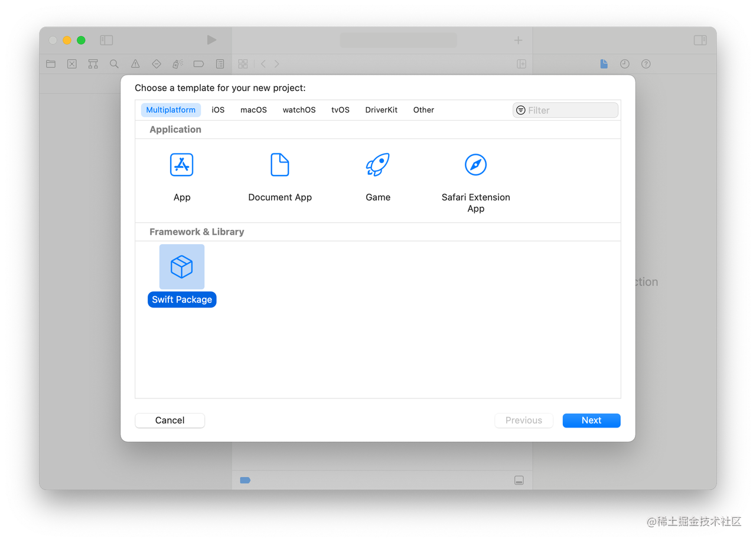This screenshot has width=756, height=542.
Task: Switch to the DriverKit tab
Action: tap(381, 110)
